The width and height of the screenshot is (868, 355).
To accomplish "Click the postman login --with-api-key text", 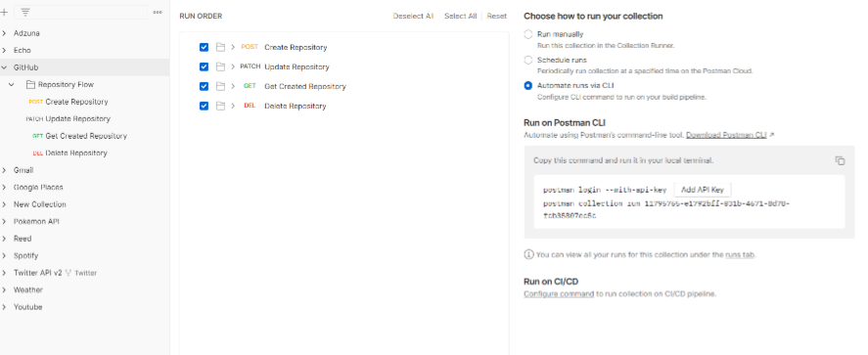I will [x=605, y=190].
